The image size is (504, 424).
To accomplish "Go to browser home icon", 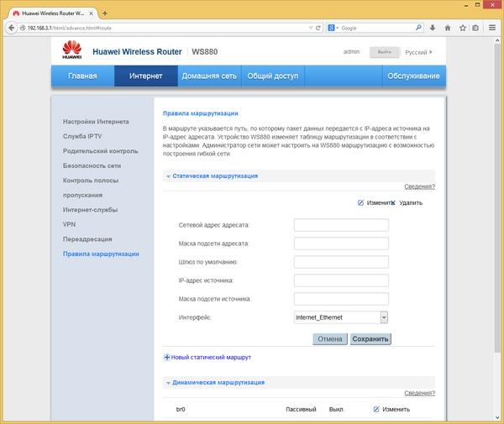I will 448,28.
